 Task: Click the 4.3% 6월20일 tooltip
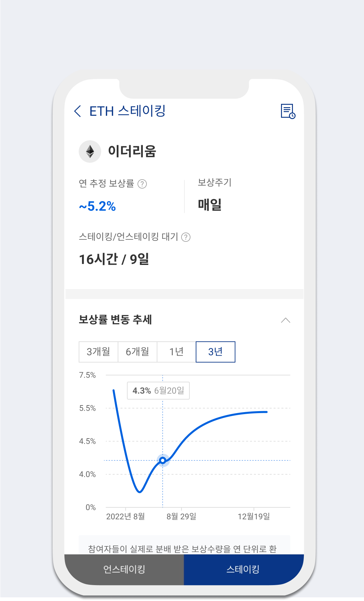tap(158, 391)
